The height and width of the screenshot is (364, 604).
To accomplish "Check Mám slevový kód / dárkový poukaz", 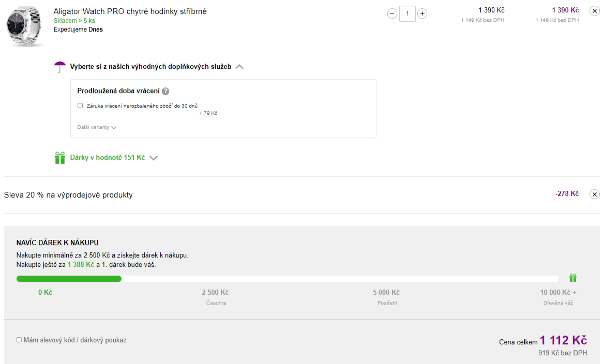I will click(x=19, y=340).
